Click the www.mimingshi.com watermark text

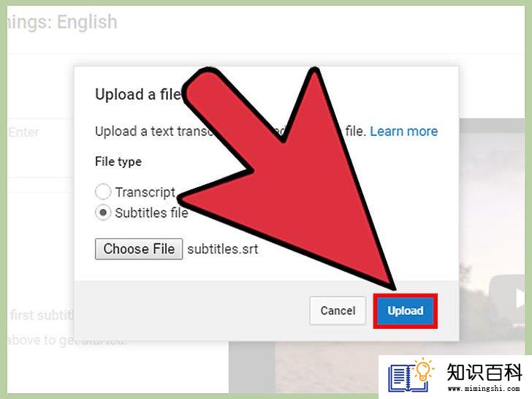click(x=484, y=388)
